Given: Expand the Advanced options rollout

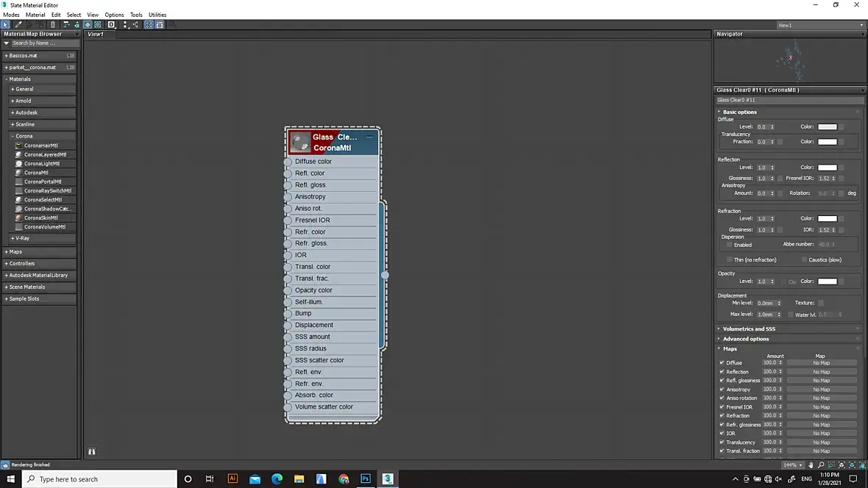Looking at the screenshot, I should pyautogui.click(x=789, y=339).
